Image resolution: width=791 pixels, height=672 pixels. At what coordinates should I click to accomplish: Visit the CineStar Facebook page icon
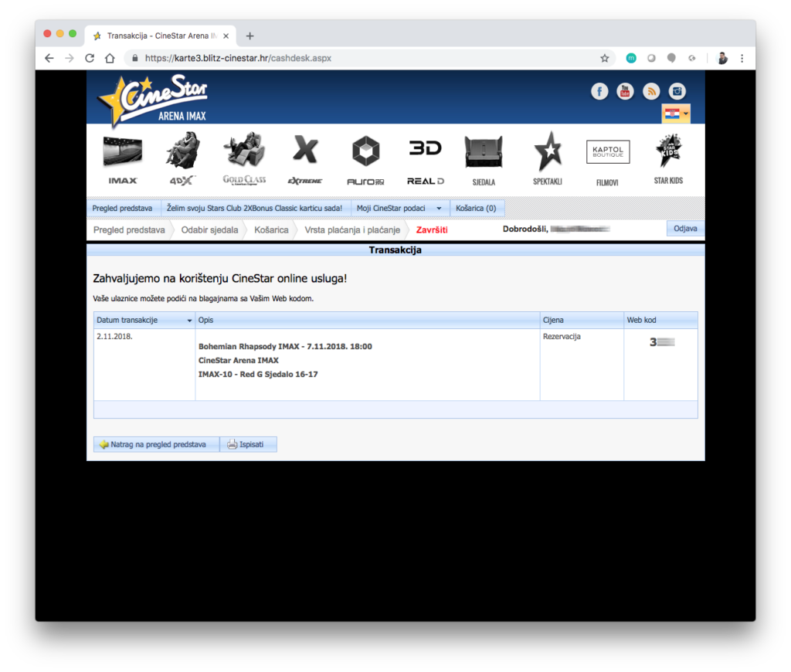click(599, 91)
